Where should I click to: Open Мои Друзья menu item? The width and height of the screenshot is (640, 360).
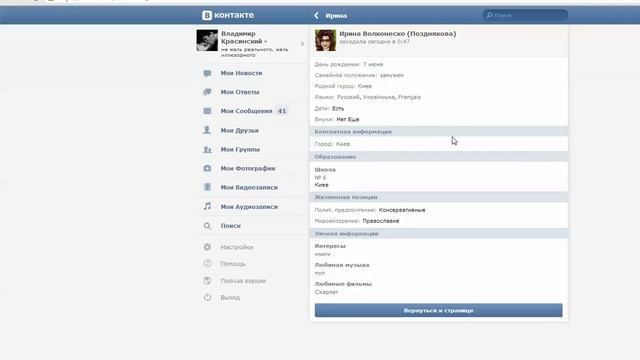coord(240,131)
